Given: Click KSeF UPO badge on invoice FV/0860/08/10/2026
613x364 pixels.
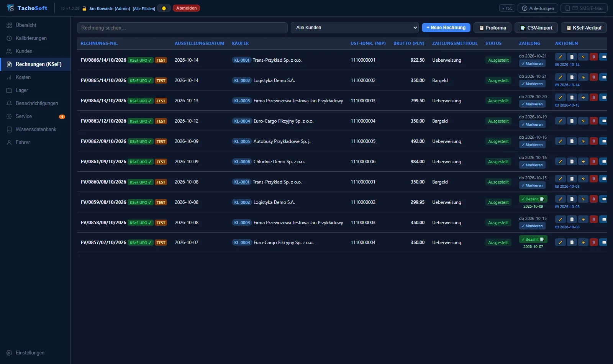Looking at the screenshot, I should coord(141,182).
